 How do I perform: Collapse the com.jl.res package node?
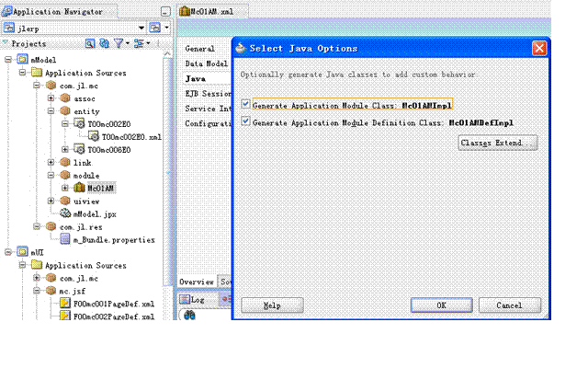coord(37,226)
